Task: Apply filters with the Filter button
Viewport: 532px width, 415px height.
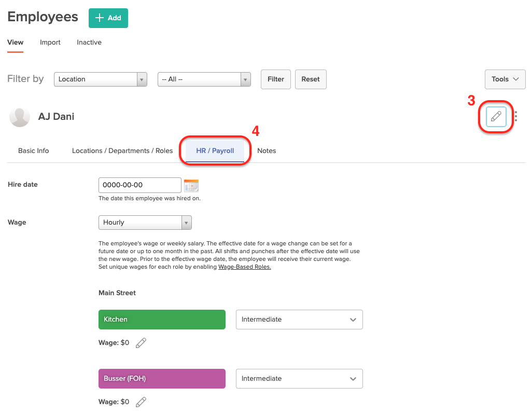Action: tap(275, 79)
